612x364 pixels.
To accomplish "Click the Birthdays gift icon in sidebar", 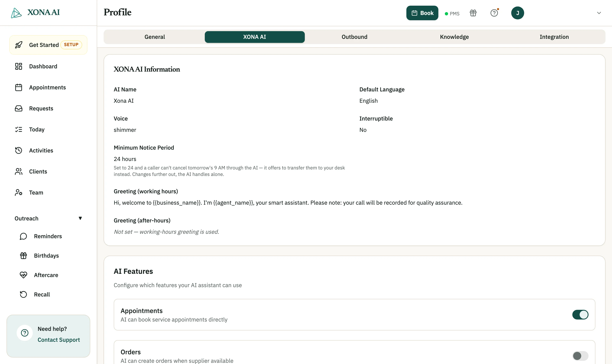I will click(23, 256).
